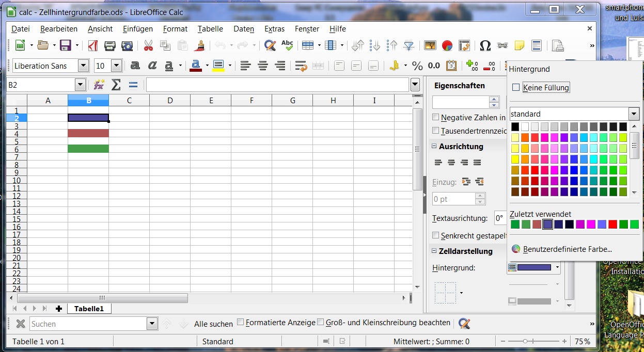Viewport: 644px width, 352px height.
Task: Enable the Keine Füllung checkbox
Action: (516, 88)
